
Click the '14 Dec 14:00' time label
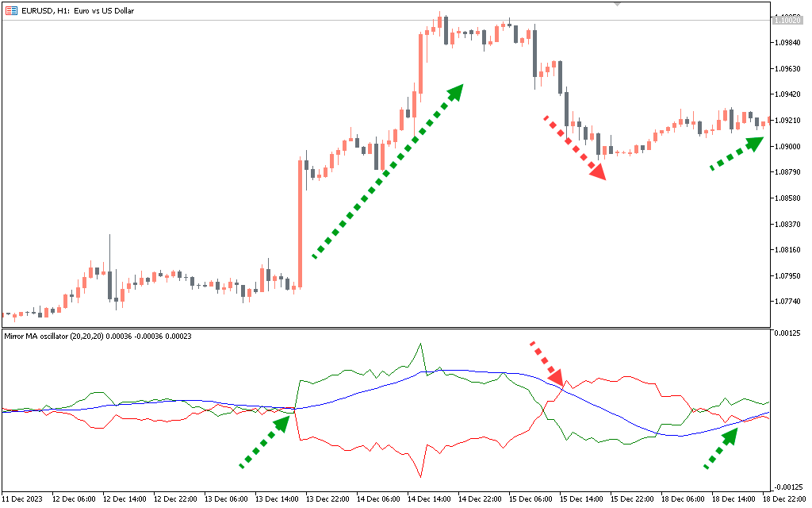pyautogui.click(x=429, y=498)
